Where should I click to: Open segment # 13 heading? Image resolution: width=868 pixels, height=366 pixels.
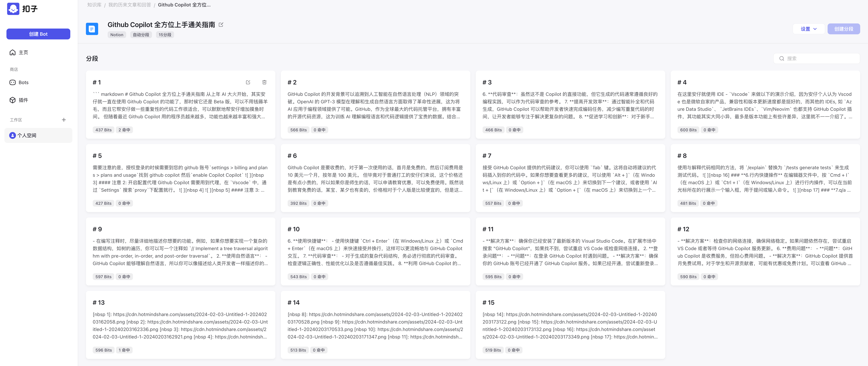(x=99, y=303)
